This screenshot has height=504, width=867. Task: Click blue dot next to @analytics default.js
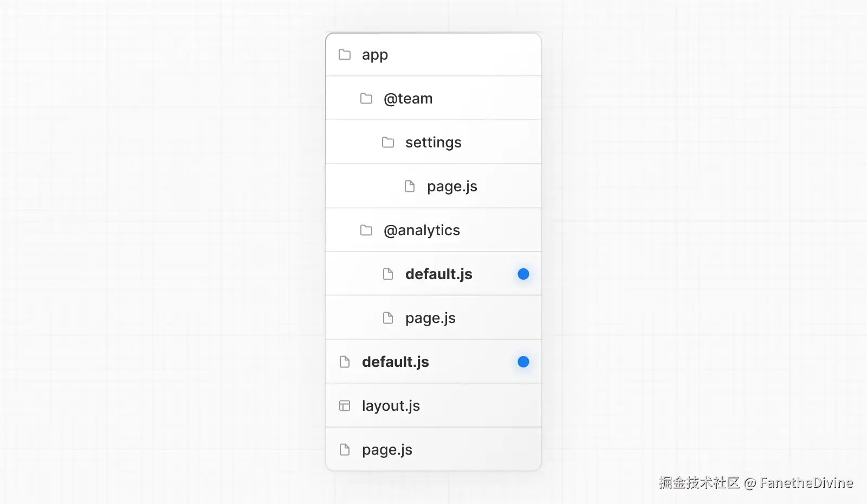point(523,274)
